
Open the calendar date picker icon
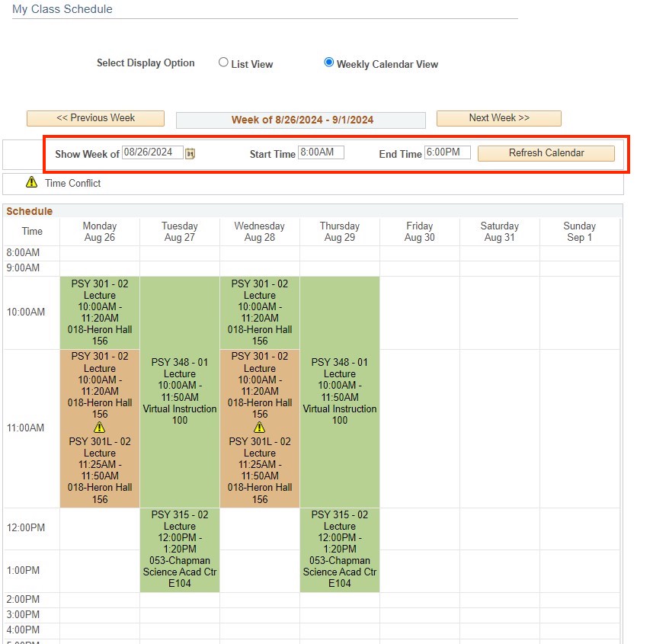tap(190, 152)
